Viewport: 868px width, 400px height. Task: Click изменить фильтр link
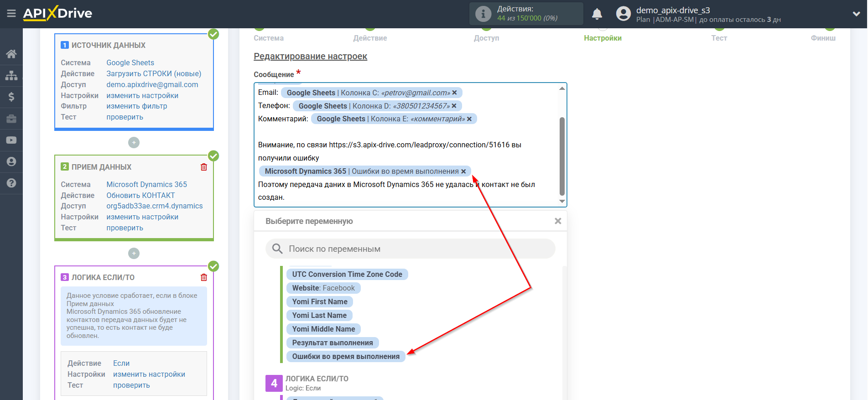click(x=137, y=106)
